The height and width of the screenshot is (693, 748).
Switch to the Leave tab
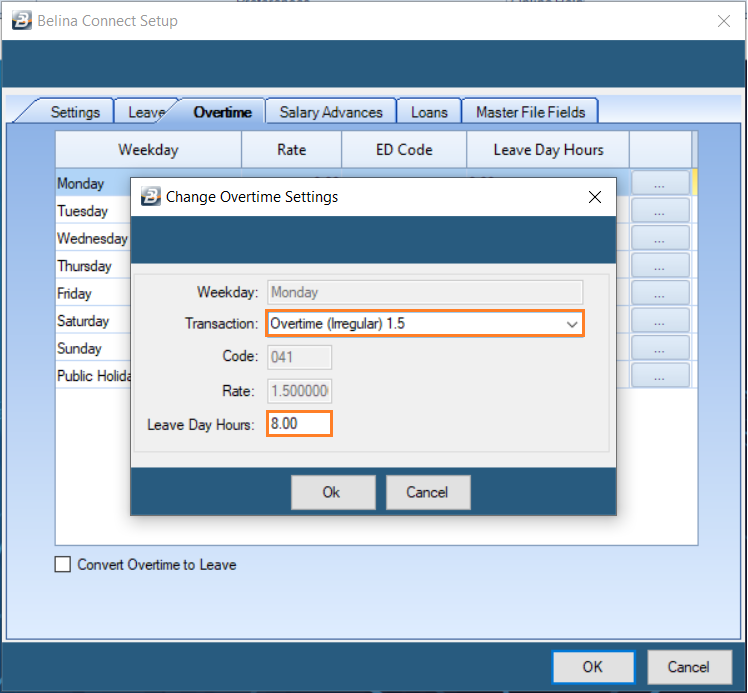pyautogui.click(x=146, y=112)
